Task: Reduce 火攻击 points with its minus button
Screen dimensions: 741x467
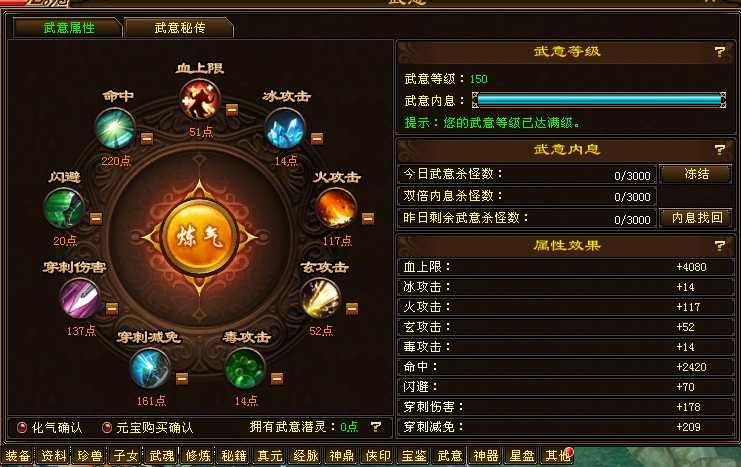Action: click(x=368, y=218)
